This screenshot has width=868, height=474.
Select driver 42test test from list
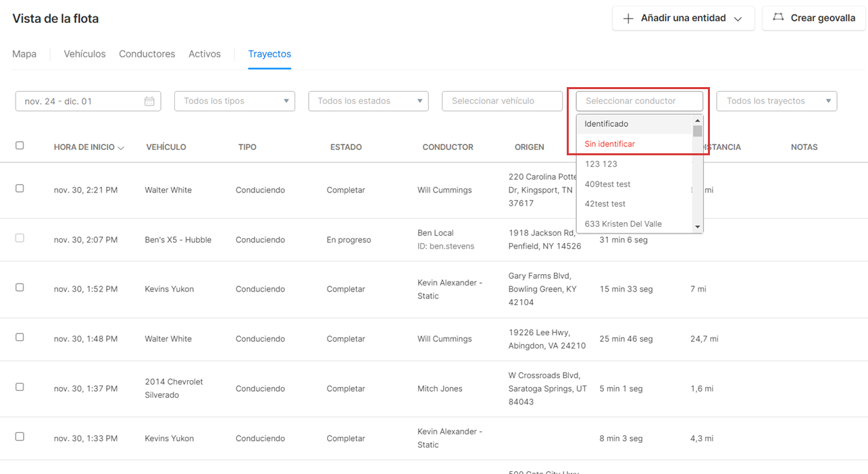pyautogui.click(x=634, y=204)
